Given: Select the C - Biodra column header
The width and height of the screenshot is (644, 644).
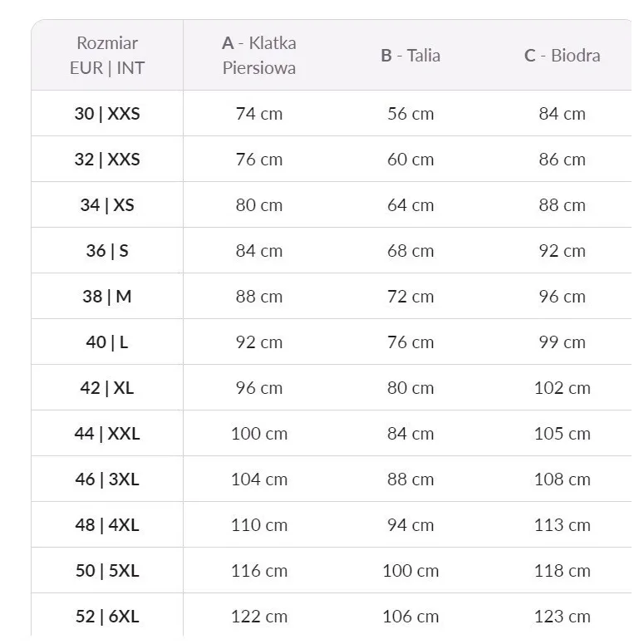Looking at the screenshot, I should (x=562, y=56).
